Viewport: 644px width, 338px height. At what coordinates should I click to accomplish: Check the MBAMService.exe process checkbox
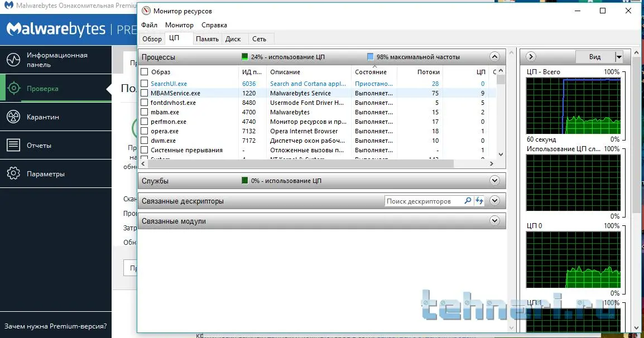tap(144, 93)
